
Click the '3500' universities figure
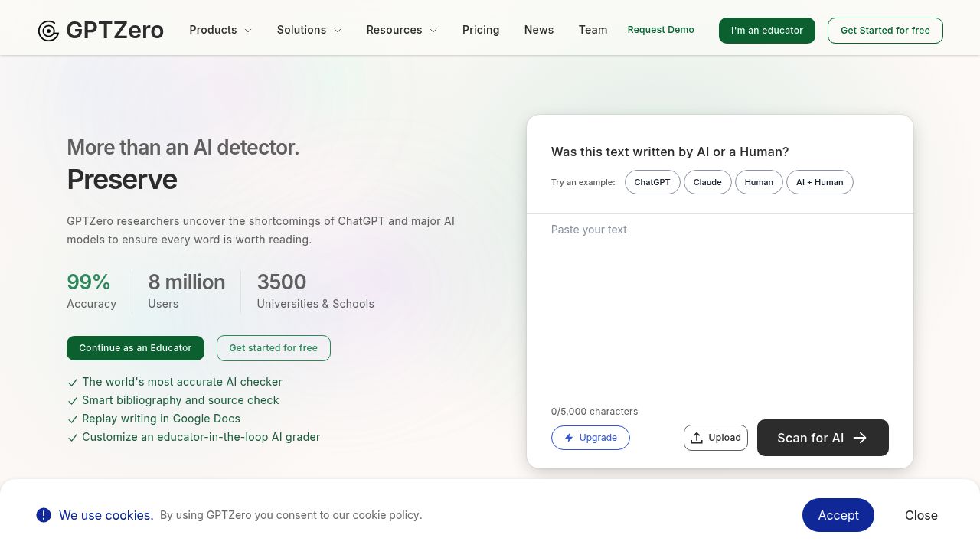tap(282, 282)
